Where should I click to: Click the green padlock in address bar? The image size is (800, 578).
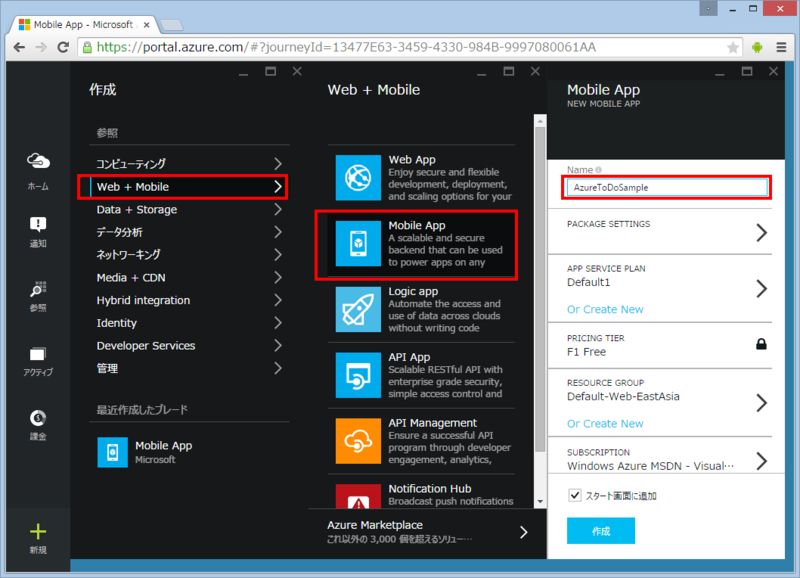coord(87,47)
